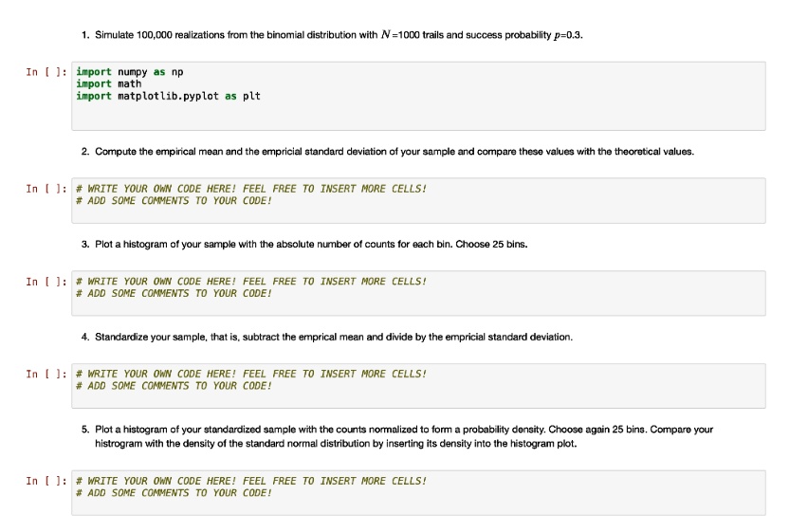Click 'WRITE YOUR OWN CODE HERE' comment under question 5

click(251, 481)
